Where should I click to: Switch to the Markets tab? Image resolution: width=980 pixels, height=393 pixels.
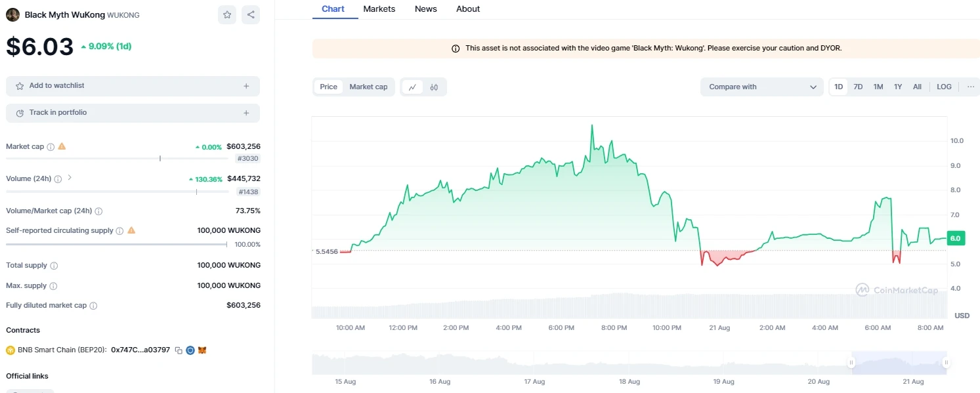[x=379, y=9]
